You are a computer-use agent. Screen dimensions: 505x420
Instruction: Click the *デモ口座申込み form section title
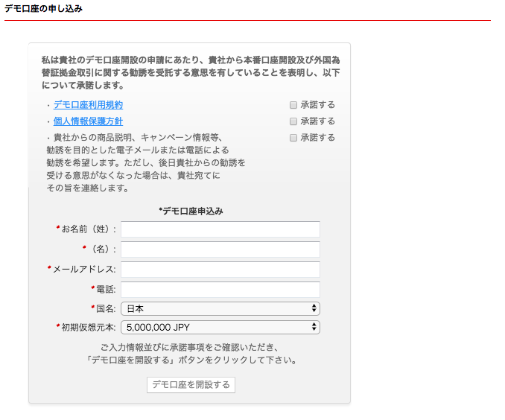point(191,211)
